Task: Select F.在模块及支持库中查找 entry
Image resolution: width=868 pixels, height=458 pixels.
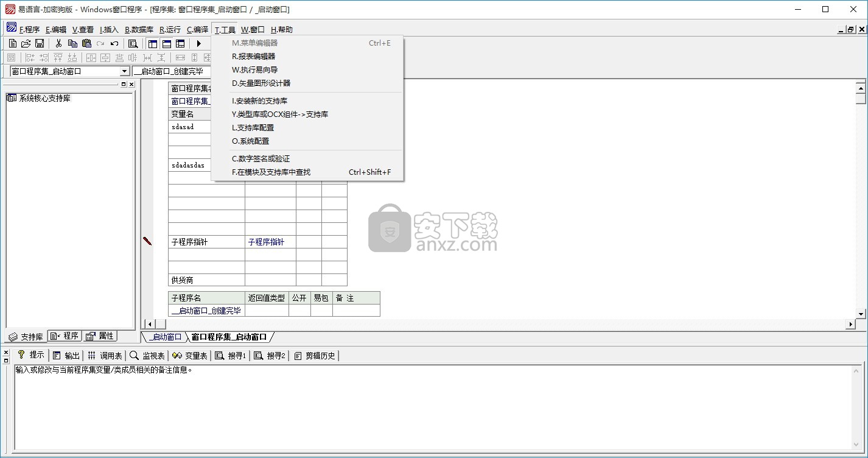Action: 307,172
